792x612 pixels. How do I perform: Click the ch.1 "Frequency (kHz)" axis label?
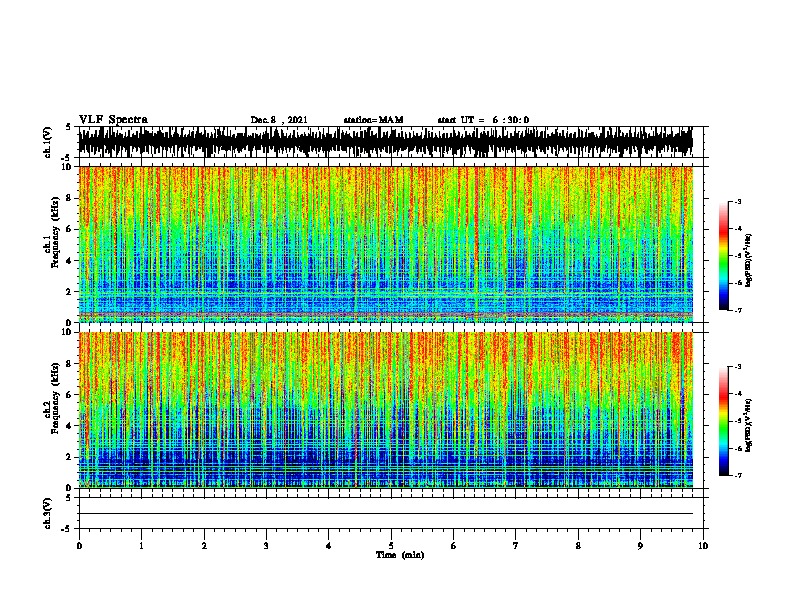click(x=55, y=232)
